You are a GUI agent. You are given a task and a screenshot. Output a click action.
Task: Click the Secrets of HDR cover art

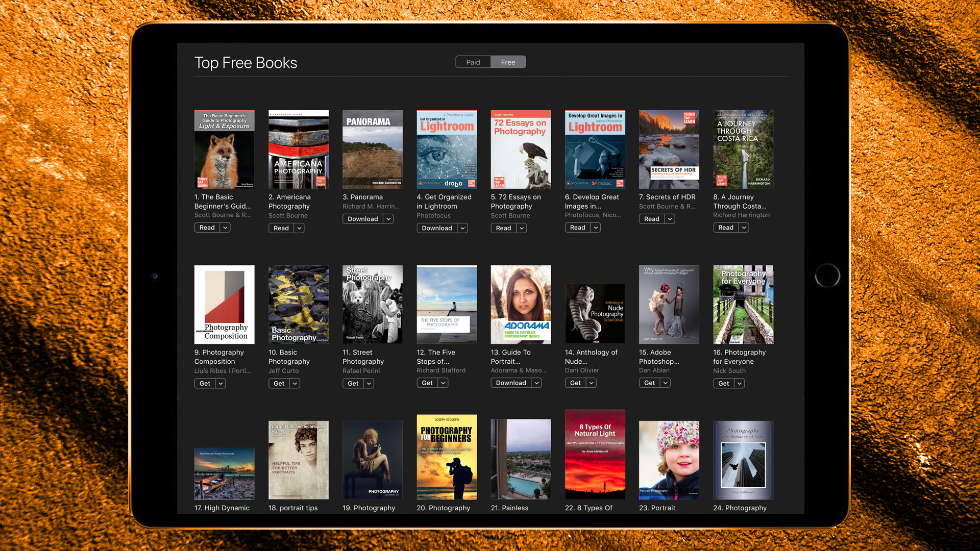pos(669,149)
